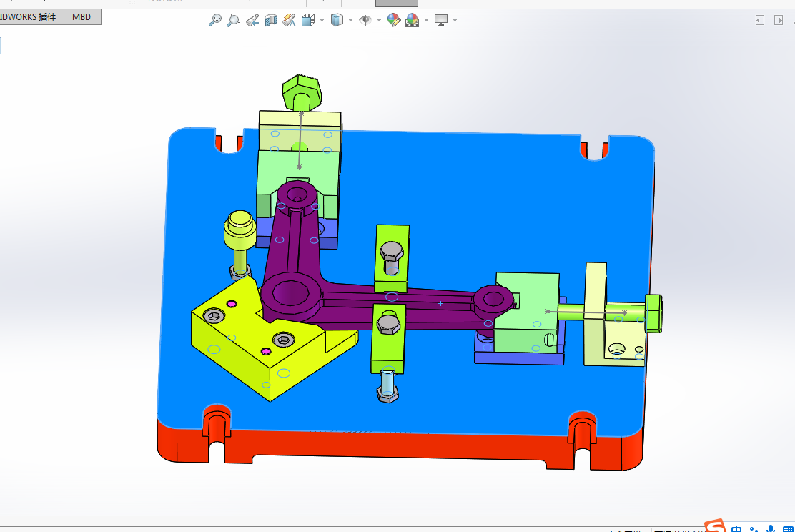
Task: Expand the Apply Scene dropdown arrow
Action: coord(426,20)
